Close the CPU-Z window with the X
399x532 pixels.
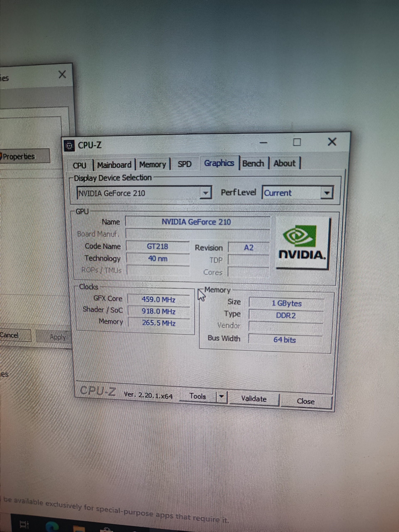click(x=332, y=142)
